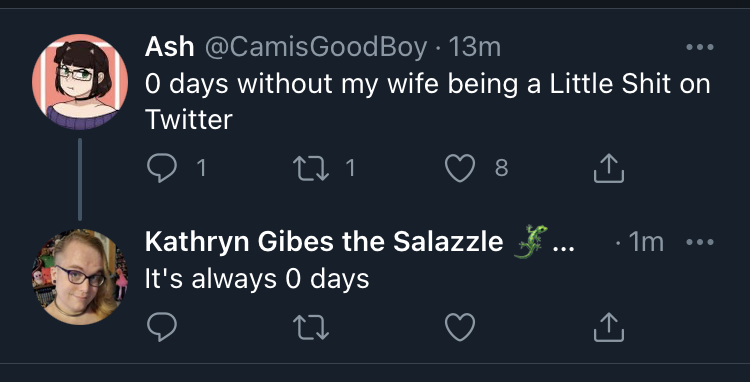Open Kathryn's profile photo

[80, 277]
